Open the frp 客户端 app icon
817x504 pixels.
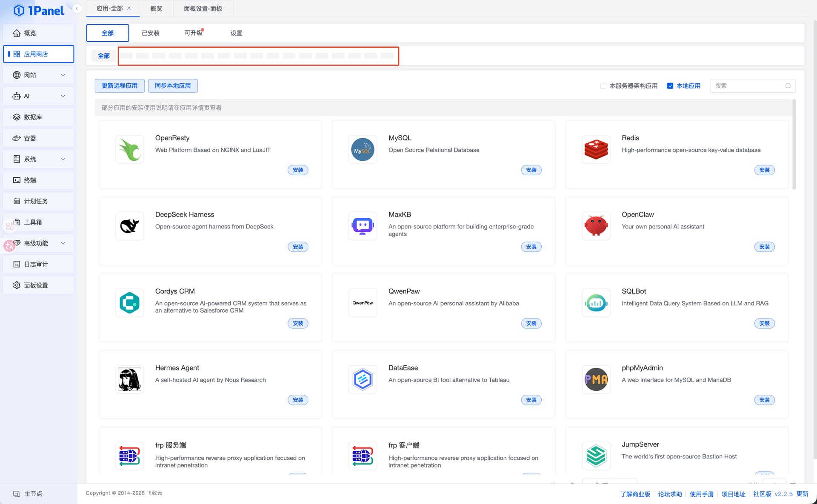(363, 456)
